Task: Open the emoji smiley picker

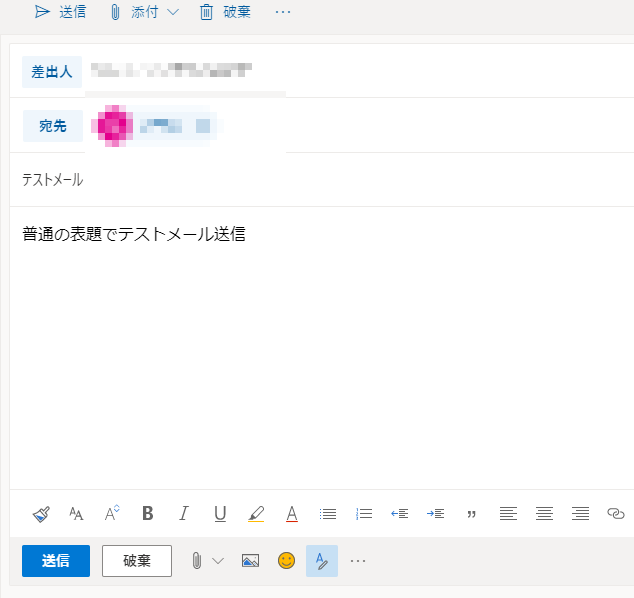Action: point(286,561)
